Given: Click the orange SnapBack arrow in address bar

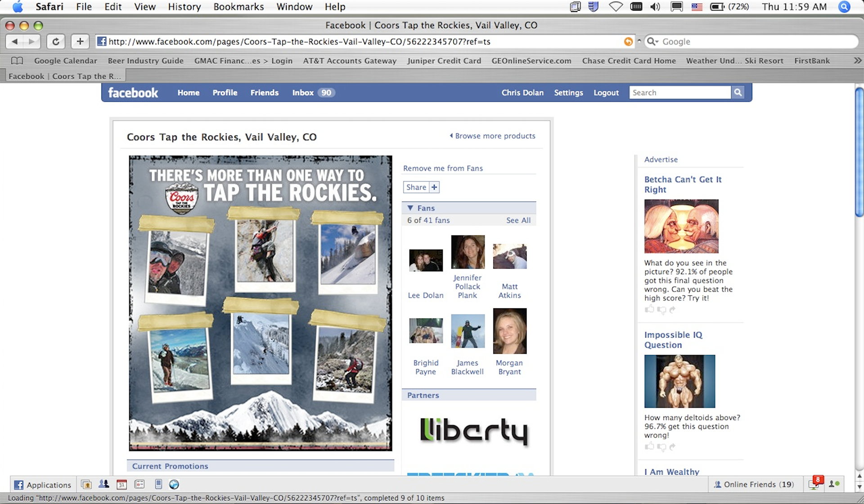Looking at the screenshot, I should click(628, 41).
